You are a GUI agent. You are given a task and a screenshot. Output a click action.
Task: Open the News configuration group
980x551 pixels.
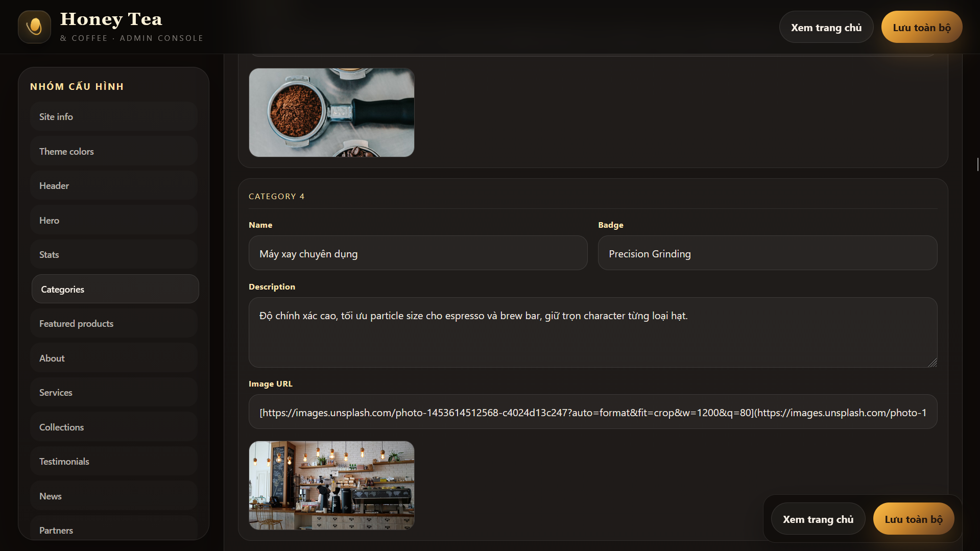[113, 496]
